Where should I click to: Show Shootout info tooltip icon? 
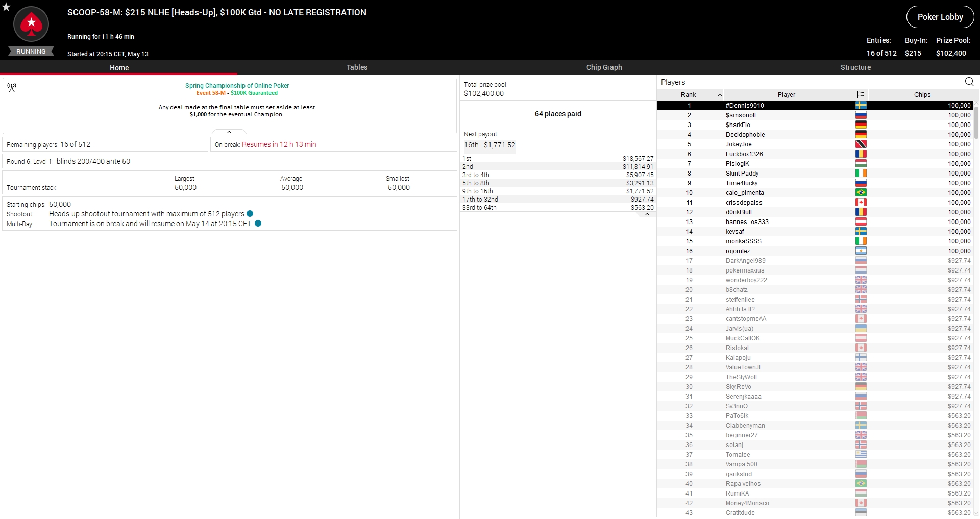coord(250,214)
